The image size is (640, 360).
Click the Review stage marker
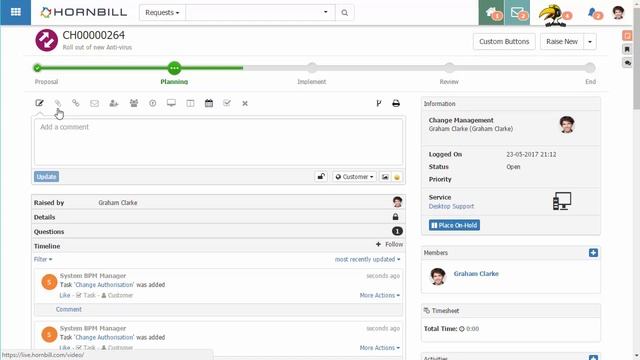point(449,68)
